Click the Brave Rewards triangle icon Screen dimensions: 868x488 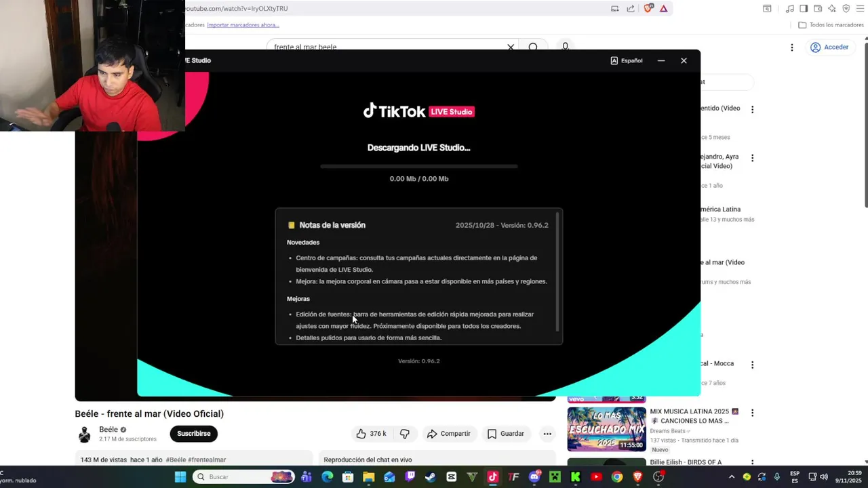[x=663, y=8]
